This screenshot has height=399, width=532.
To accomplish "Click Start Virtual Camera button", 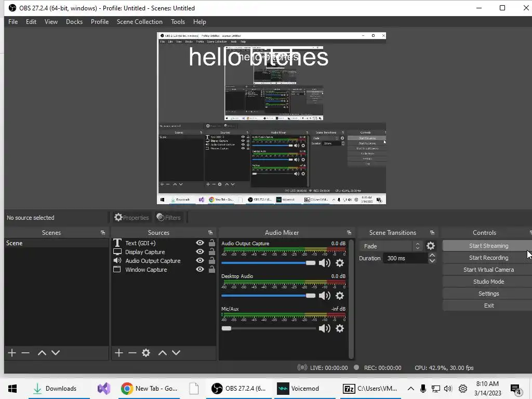I will [488, 270].
